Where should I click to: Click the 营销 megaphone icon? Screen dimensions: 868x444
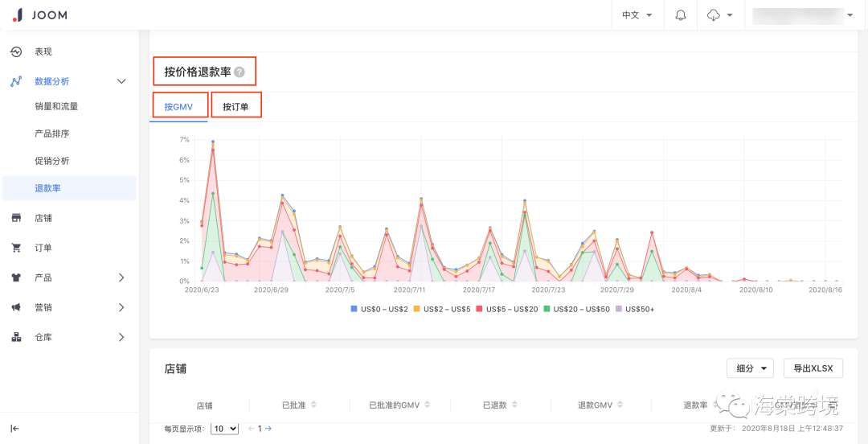(16, 307)
